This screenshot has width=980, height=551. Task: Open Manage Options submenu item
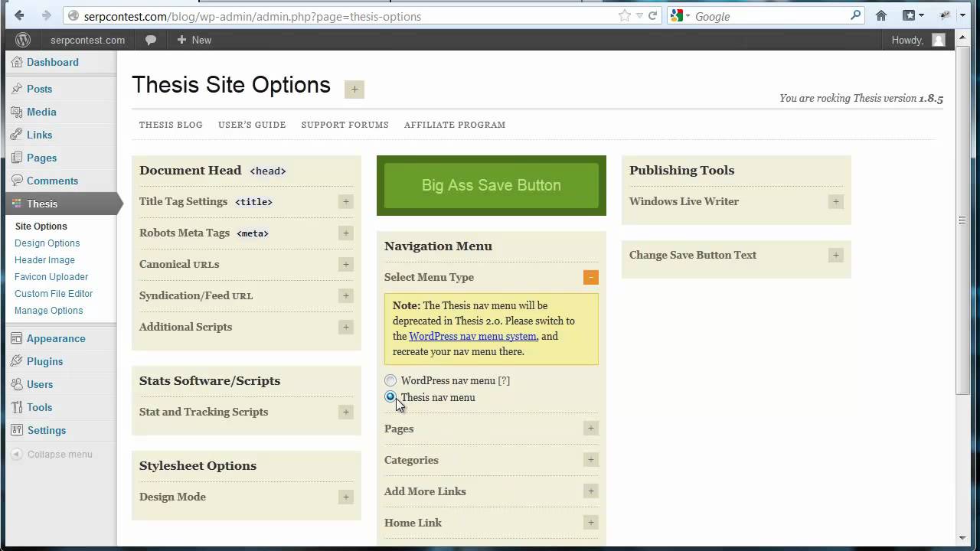[49, 311]
